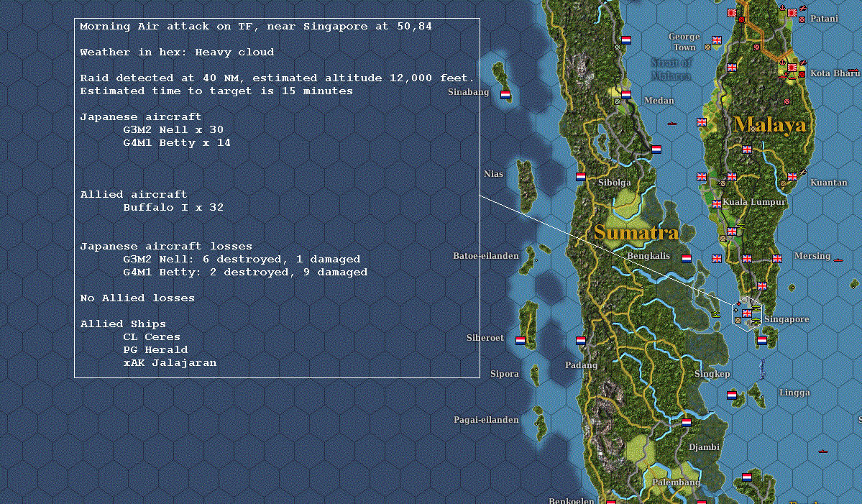This screenshot has width=862, height=504.
Task: Click the Dutch flag at Sibolga
Action: pos(581,176)
